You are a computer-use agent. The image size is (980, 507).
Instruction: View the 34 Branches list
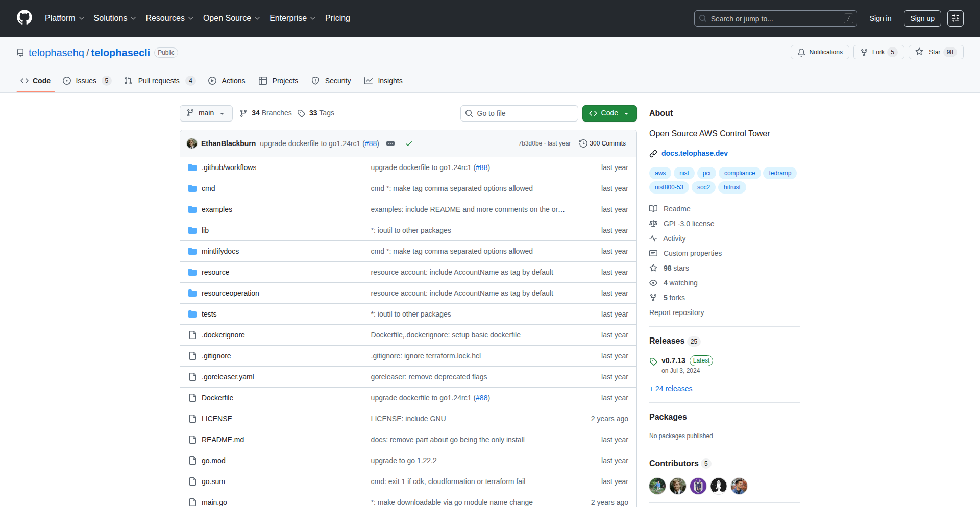(x=266, y=113)
